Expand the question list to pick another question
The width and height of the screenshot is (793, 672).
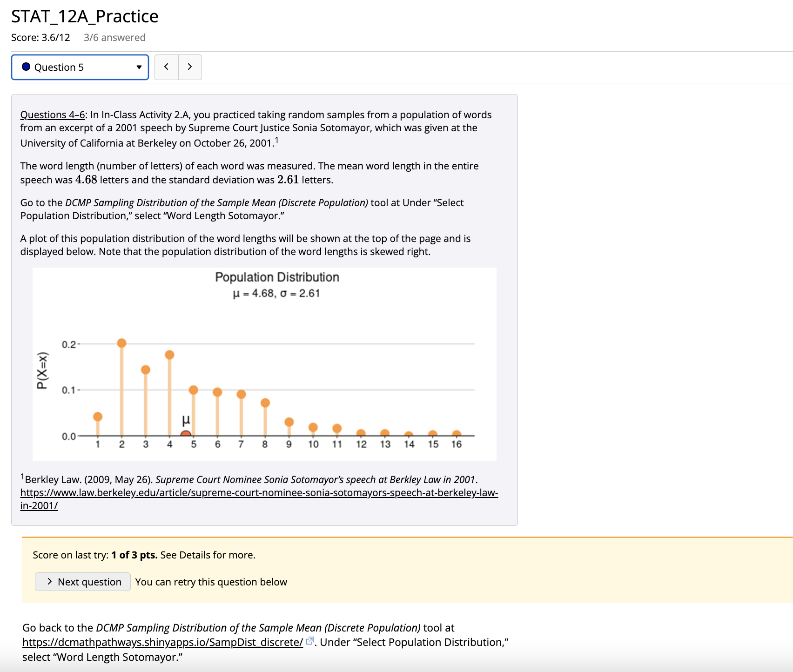click(80, 67)
